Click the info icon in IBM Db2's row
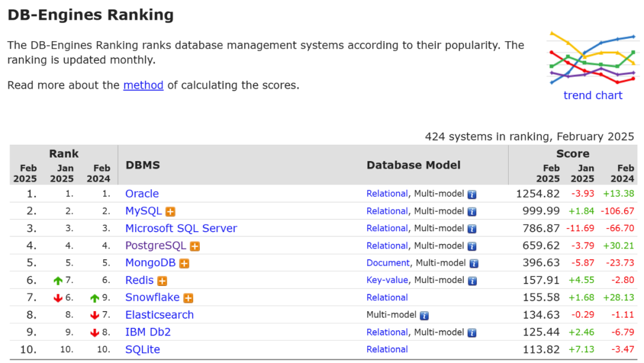644x363 pixels. (x=472, y=333)
